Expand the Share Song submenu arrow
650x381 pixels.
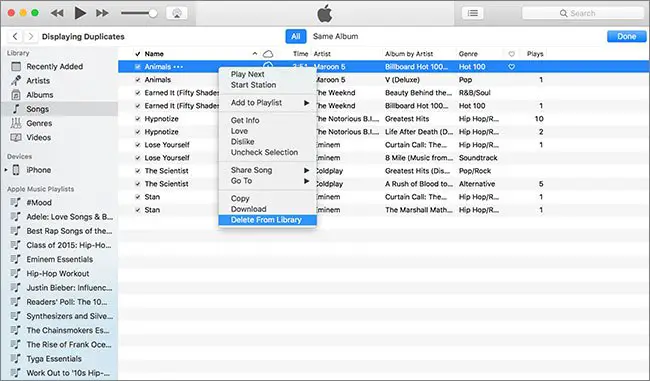click(306, 170)
